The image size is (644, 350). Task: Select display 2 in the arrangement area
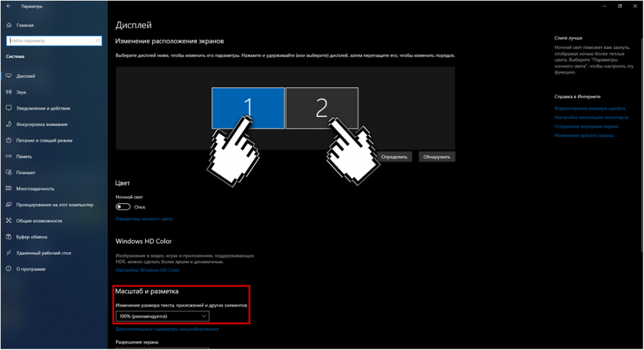(x=321, y=108)
